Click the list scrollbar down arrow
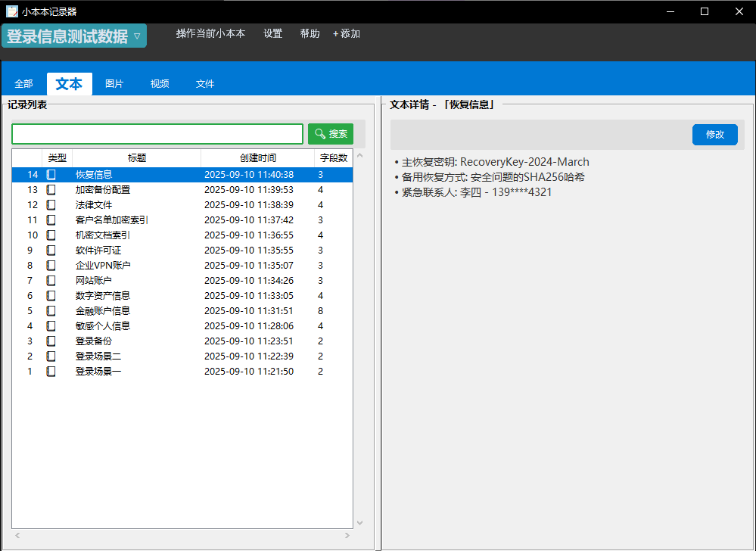The height and width of the screenshot is (551, 756). click(x=359, y=522)
